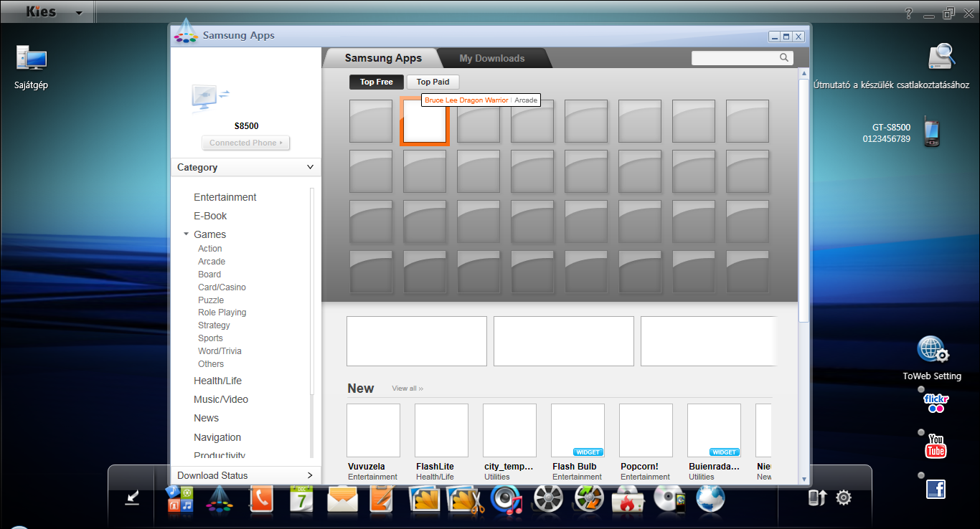Launch Samsung Apps from the bottom dock
This screenshot has width=980, height=529.
(x=220, y=499)
